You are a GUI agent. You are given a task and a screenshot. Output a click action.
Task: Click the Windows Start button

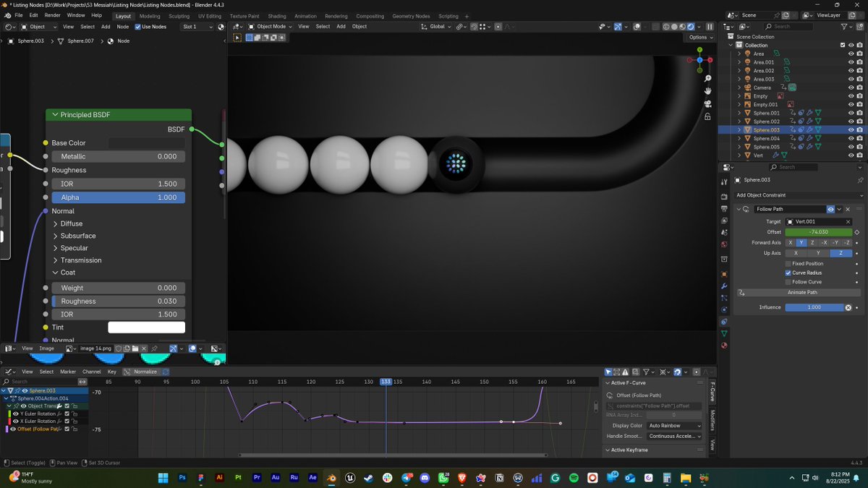[x=163, y=478]
